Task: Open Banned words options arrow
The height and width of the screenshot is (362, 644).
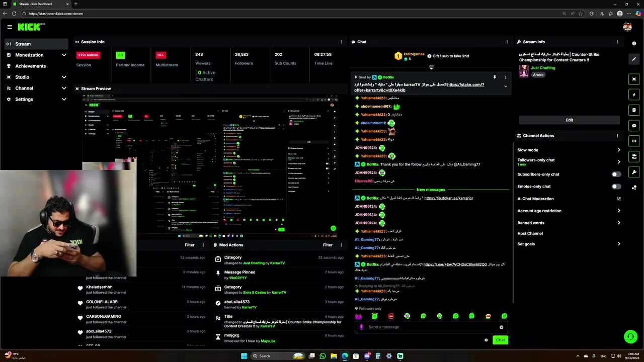Action: (619, 223)
